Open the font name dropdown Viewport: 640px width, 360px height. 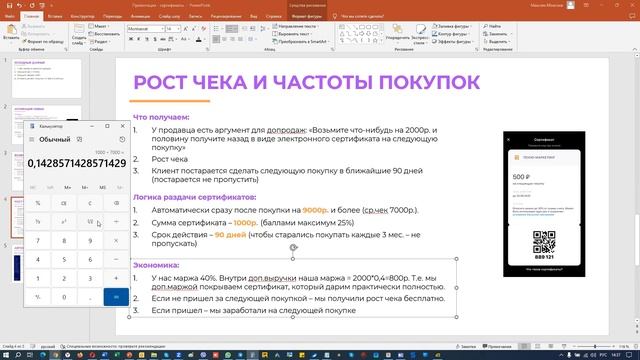(x=162, y=29)
